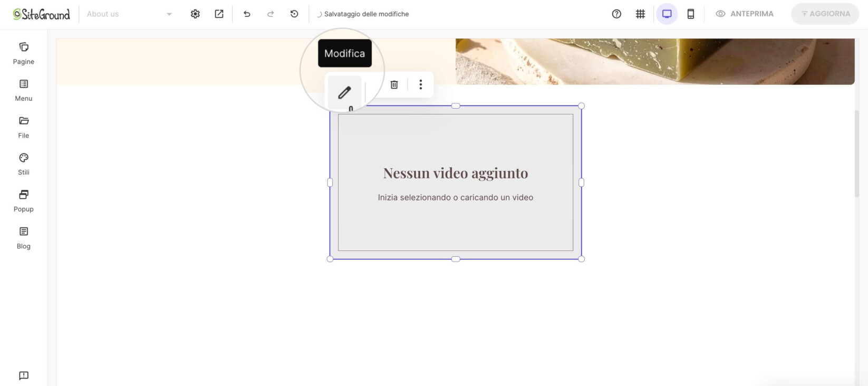Undo the last change
868x386 pixels.
247,14
